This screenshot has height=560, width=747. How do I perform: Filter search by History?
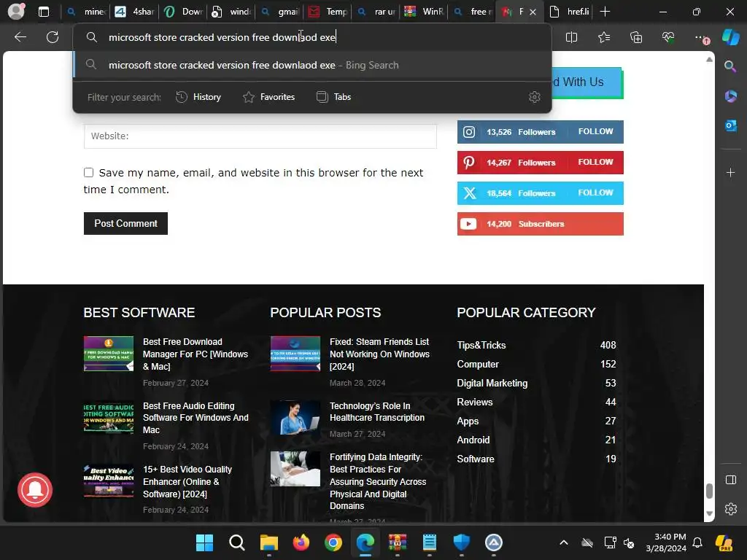[198, 97]
